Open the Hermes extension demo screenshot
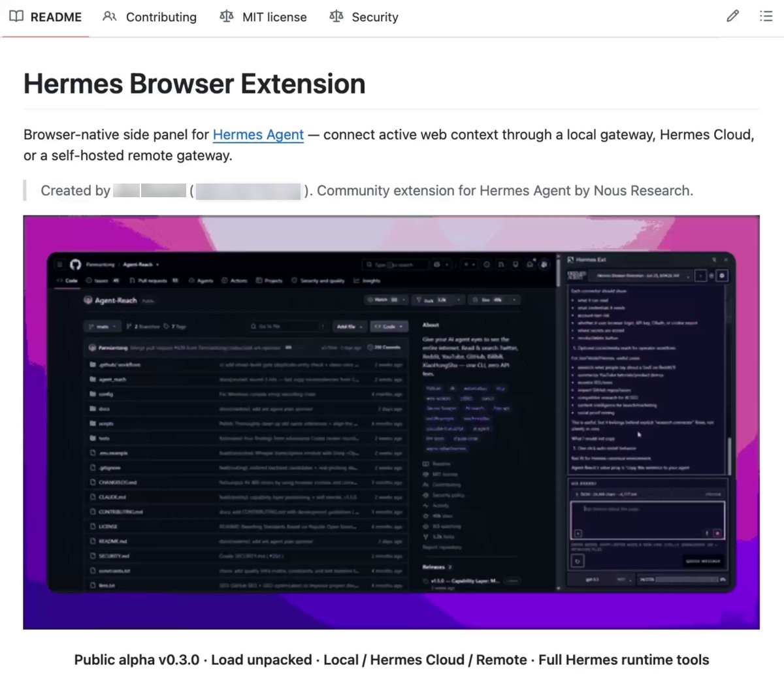 391,423
